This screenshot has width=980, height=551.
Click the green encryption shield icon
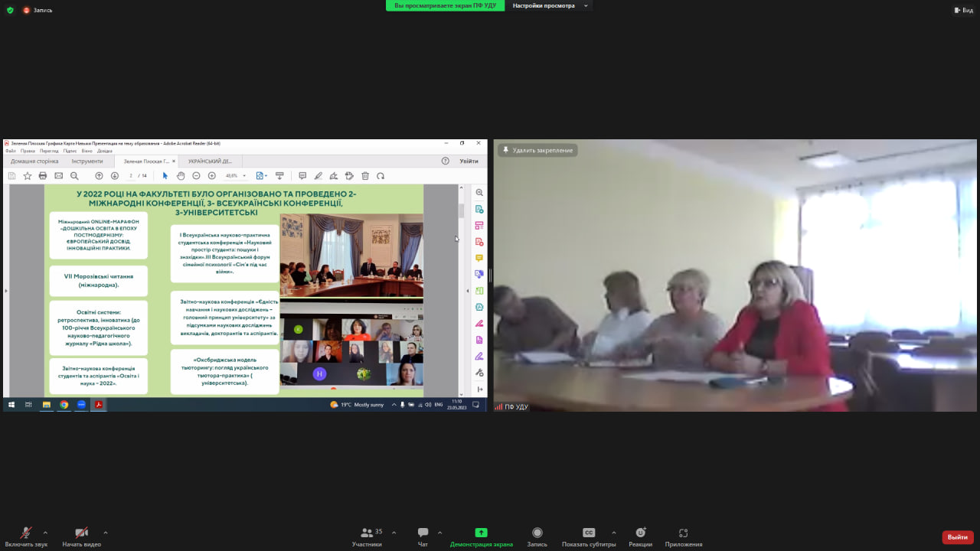click(10, 10)
